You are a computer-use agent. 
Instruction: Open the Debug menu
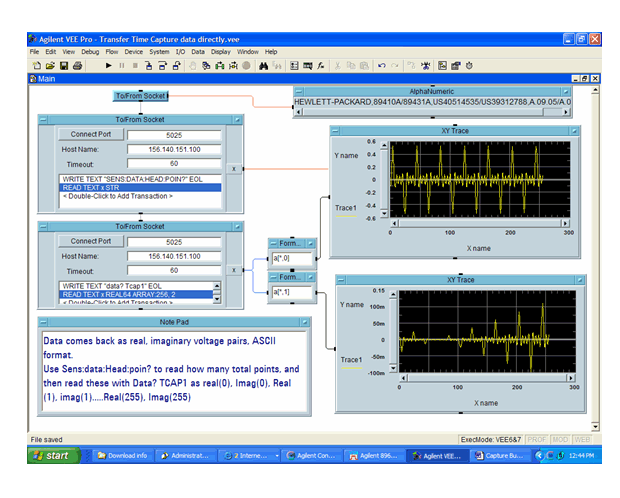coord(90,51)
